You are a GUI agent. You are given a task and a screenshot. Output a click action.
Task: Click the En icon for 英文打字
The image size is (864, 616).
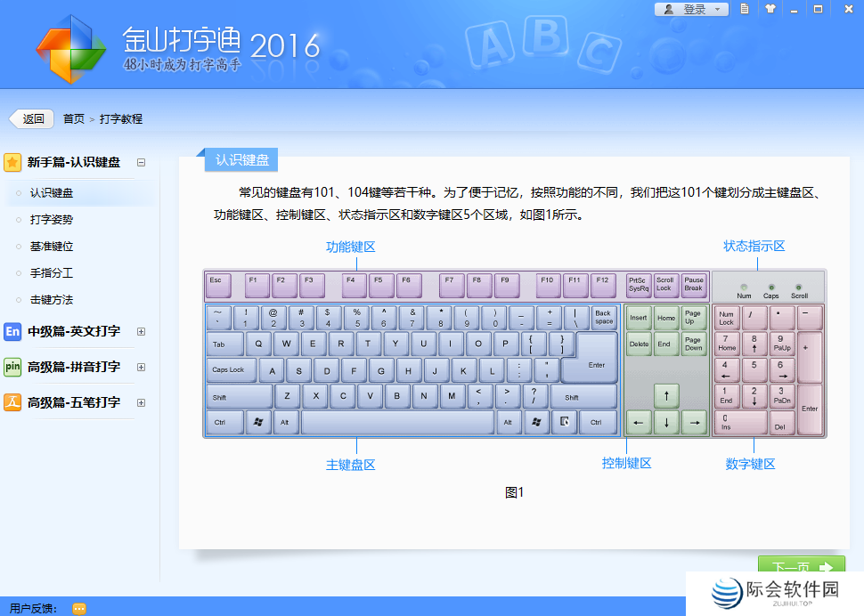(12, 331)
